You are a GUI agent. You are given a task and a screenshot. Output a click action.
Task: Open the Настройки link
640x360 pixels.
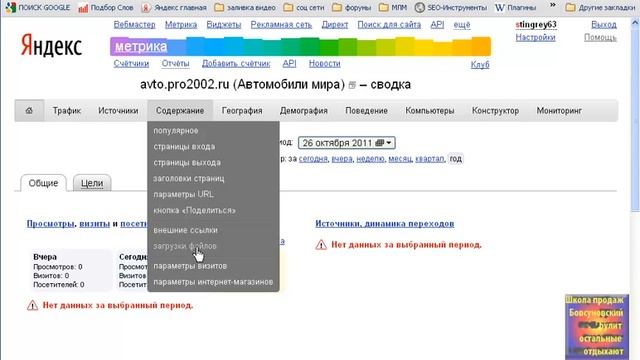pos(535,38)
